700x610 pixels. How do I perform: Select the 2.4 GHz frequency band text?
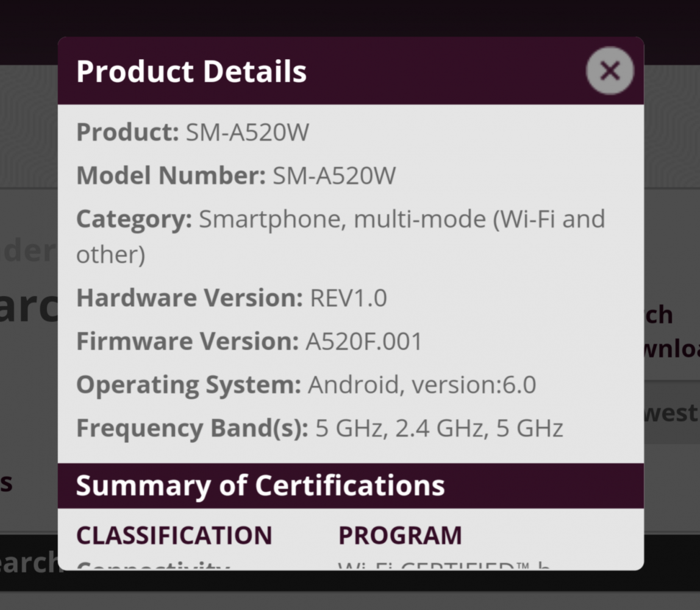click(439, 428)
